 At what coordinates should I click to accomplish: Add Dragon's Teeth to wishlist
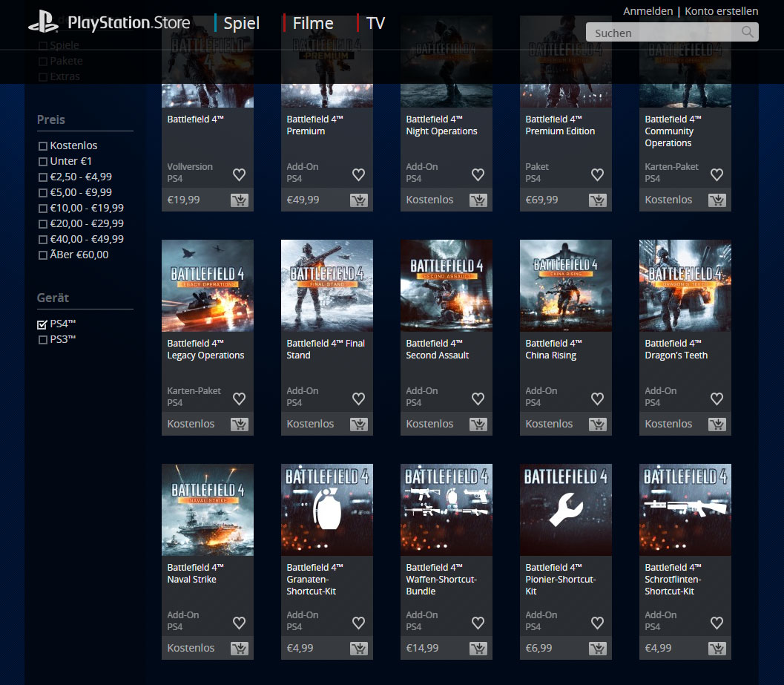point(717,399)
